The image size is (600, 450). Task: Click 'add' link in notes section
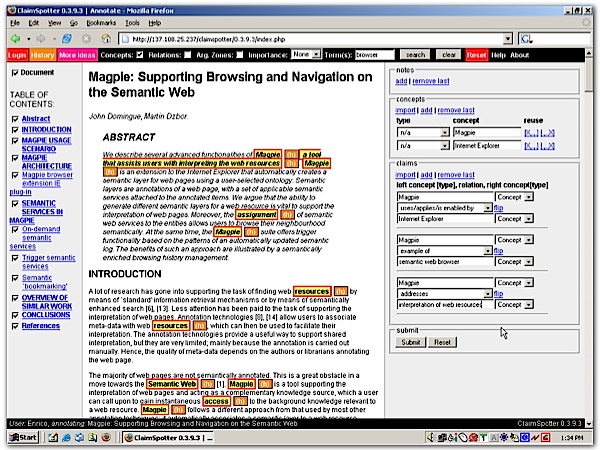click(x=401, y=81)
